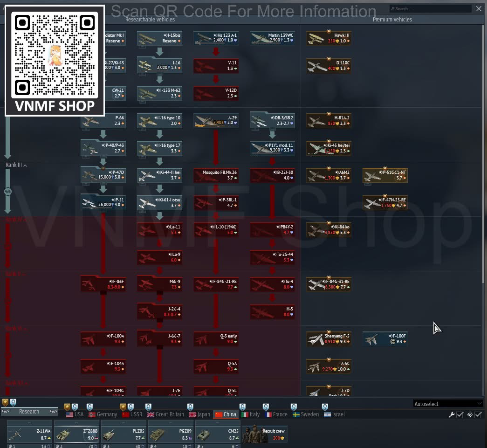Select the locked V-11 aircraft
Screen dimensions: 487x448
(216, 66)
